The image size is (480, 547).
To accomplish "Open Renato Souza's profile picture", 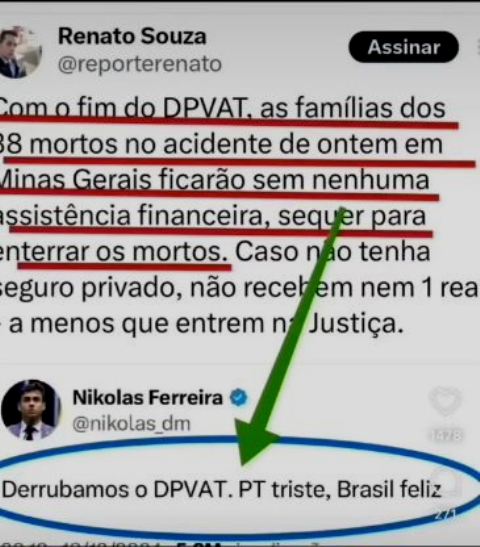I will 20,52.
